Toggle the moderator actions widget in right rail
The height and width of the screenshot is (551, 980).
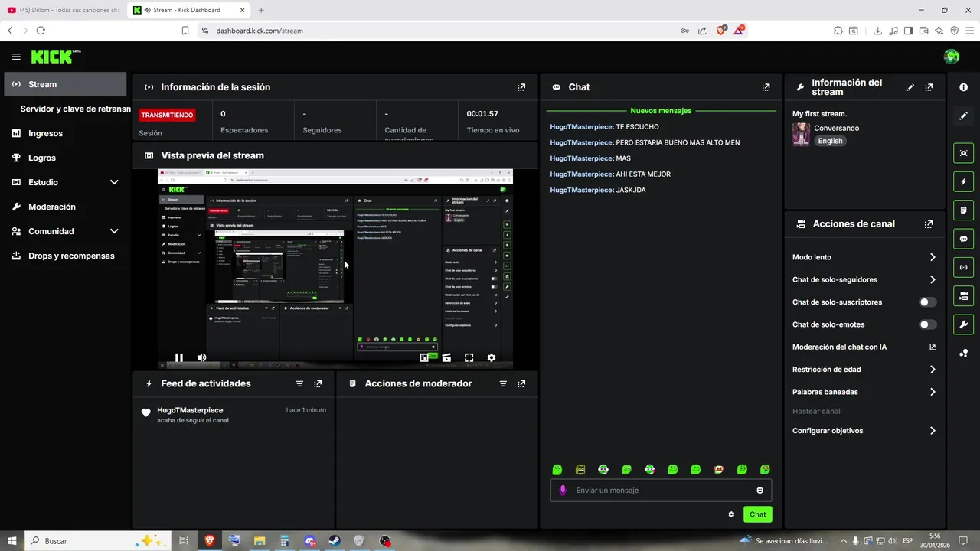click(x=963, y=210)
